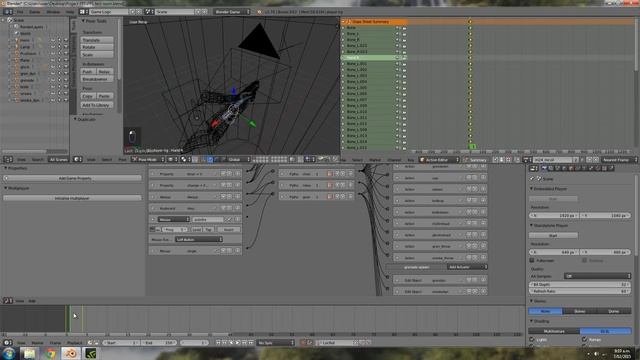Collapse the Shading panel header
The width and height of the screenshot is (640, 360).
coord(540,321)
